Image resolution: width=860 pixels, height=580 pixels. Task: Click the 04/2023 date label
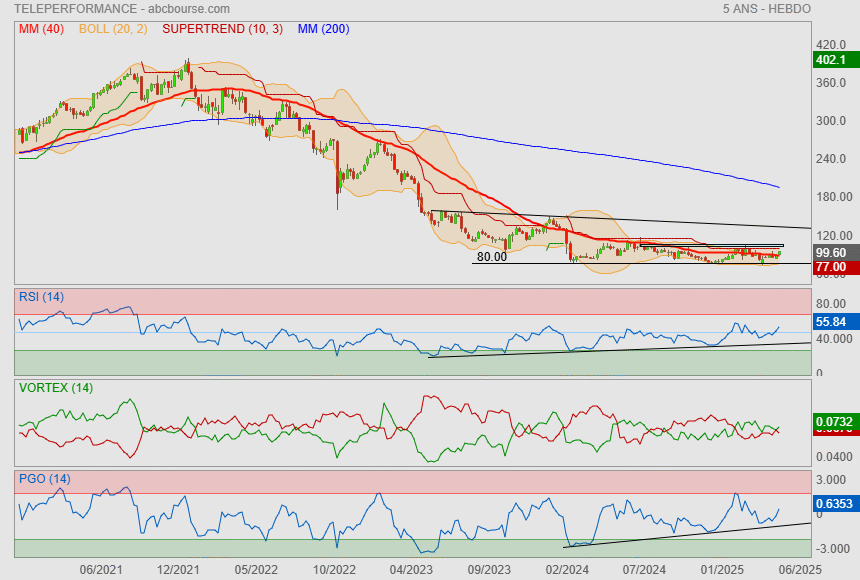411,570
